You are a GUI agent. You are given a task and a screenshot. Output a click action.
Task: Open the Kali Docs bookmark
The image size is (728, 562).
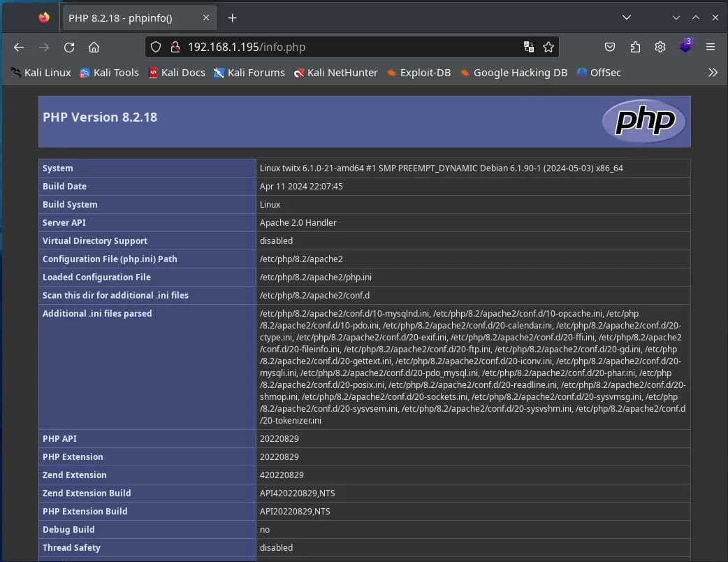(177, 73)
